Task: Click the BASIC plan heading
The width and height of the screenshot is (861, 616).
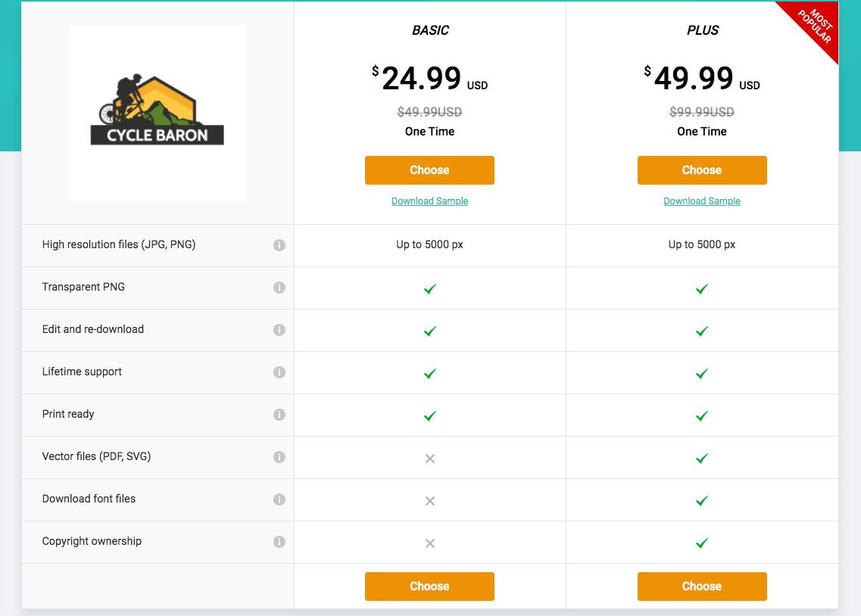Action: point(430,31)
